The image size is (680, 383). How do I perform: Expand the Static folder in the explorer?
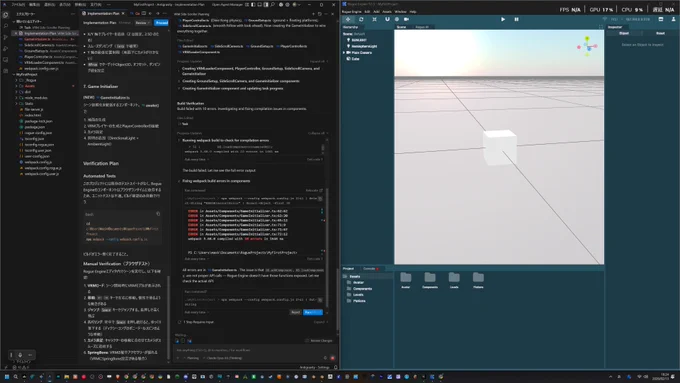[x=16, y=104]
